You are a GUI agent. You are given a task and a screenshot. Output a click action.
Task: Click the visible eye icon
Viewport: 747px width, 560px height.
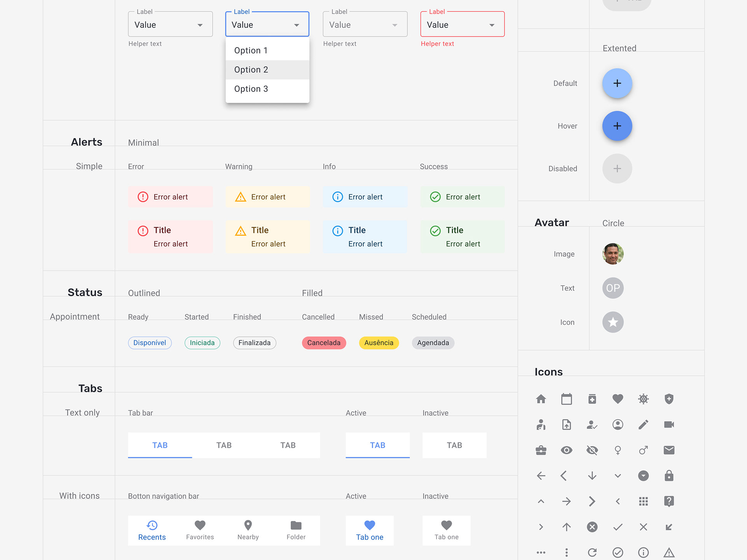click(566, 450)
